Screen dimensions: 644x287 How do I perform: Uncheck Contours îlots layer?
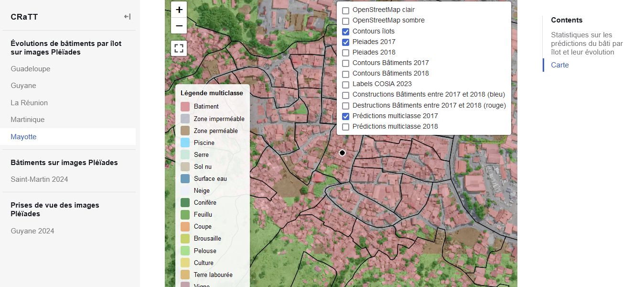click(346, 32)
